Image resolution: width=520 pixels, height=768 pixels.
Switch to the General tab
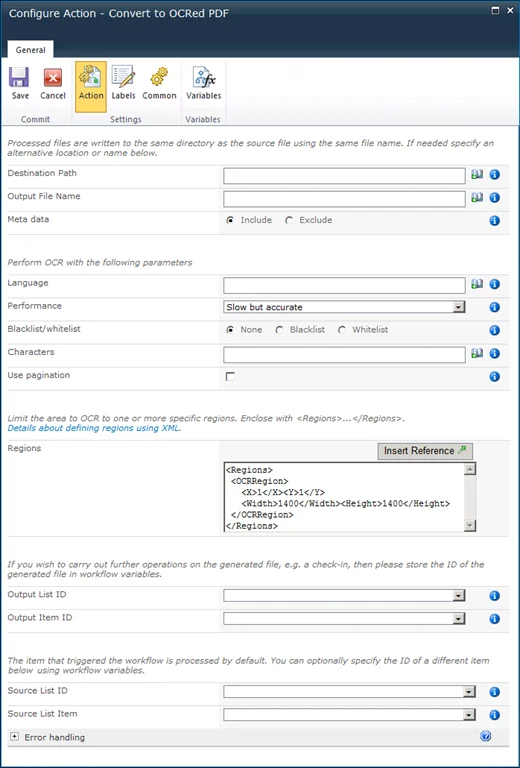click(x=30, y=50)
